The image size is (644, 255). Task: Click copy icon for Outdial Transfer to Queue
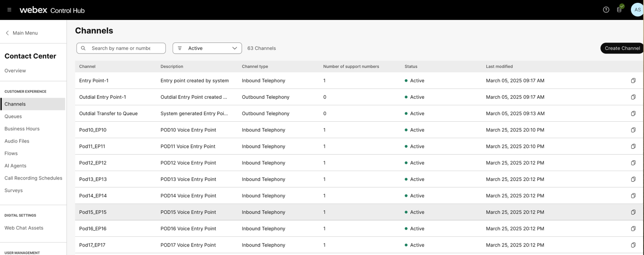pyautogui.click(x=633, y=114)
